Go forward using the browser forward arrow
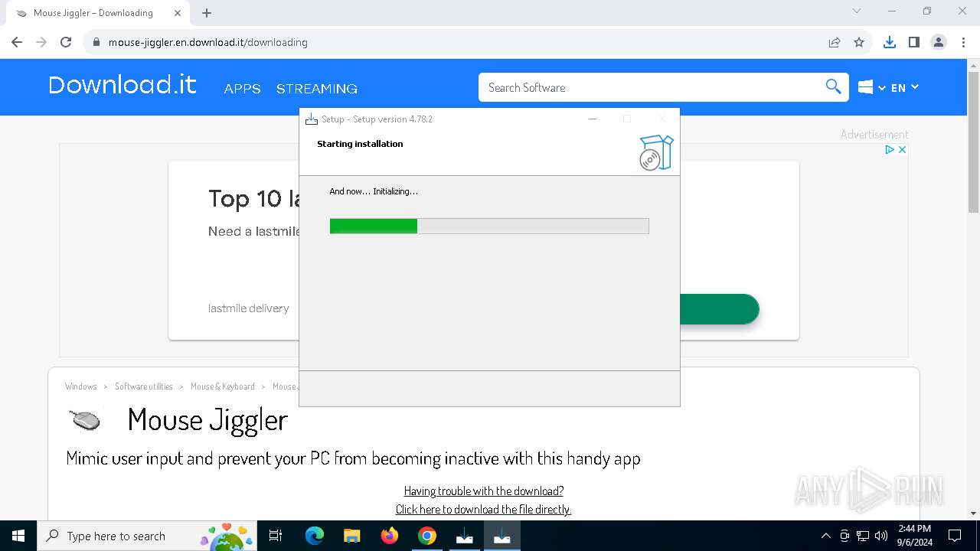The height and width of the screenshot is (551, 980). pos(41,42)
